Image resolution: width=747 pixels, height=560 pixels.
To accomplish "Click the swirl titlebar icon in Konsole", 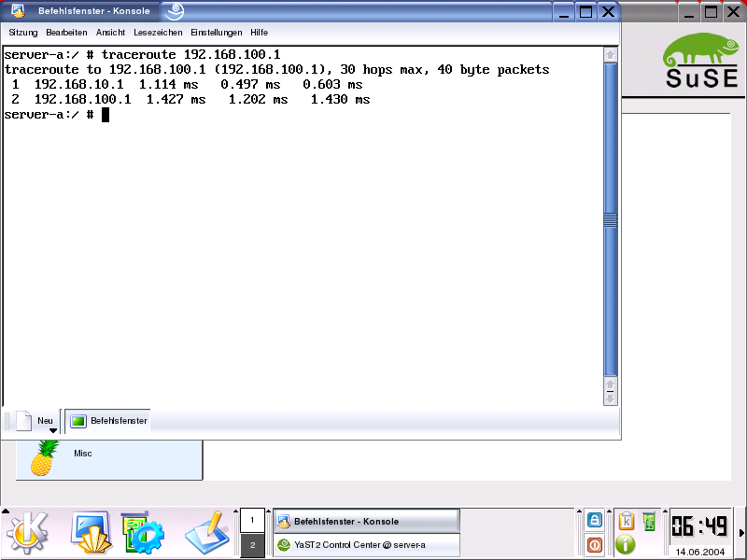I will point(175,11).
